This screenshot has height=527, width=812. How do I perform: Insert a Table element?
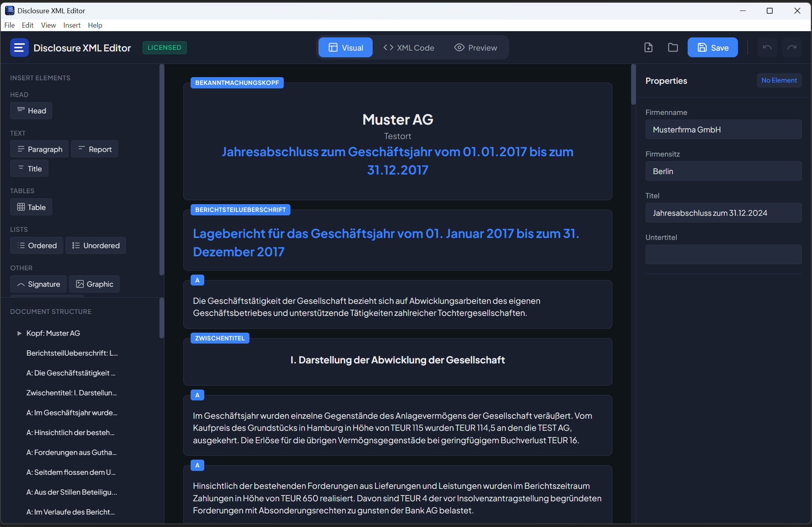pyautogui.click(x=31, y=207)
